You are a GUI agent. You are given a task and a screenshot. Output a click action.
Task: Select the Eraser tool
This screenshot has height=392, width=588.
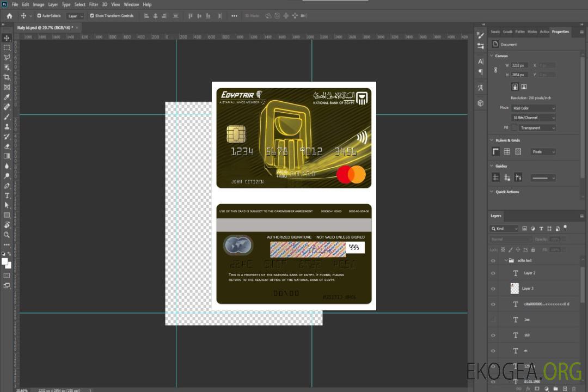(7, 146)
